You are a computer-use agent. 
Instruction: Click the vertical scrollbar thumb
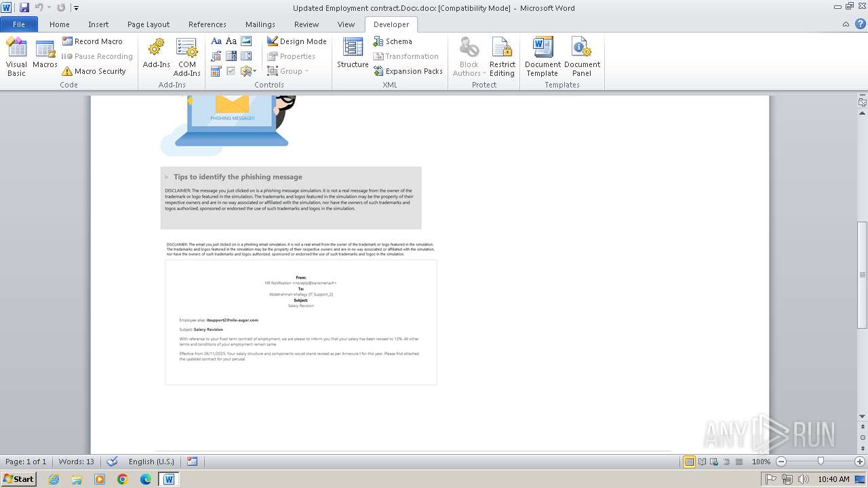tap(862, 274)
